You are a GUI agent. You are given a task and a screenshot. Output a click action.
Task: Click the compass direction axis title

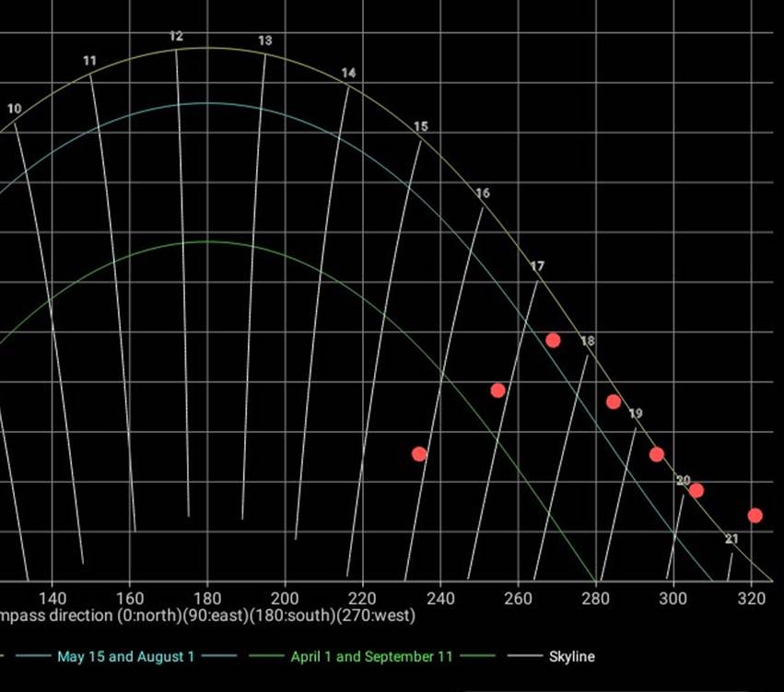[x=207, y=615]
